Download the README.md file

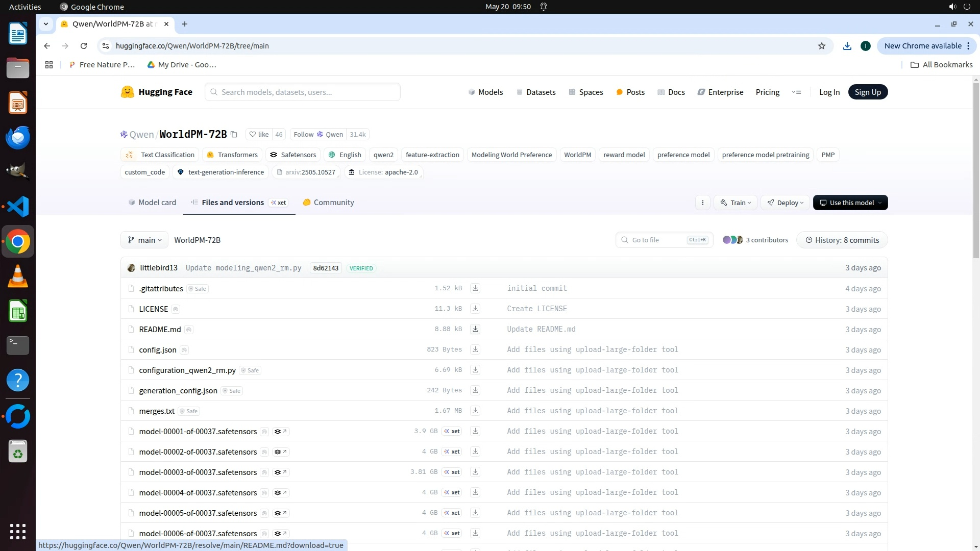tap(475, 329)
